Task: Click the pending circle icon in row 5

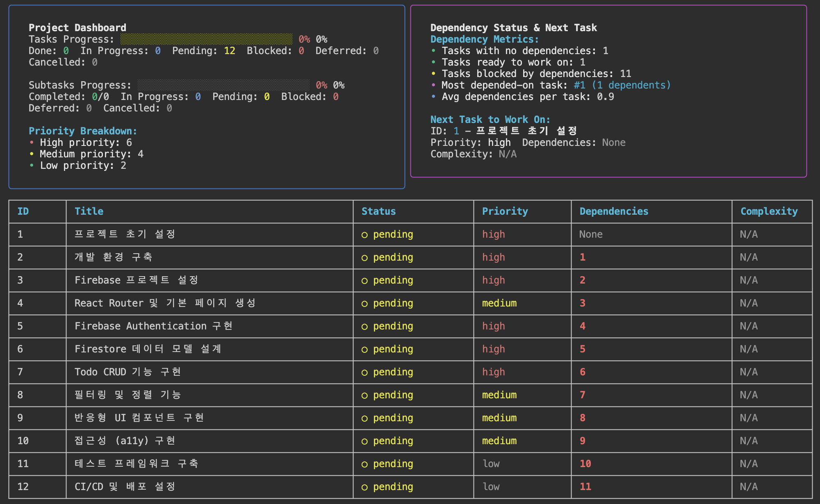Action: [364, 327]
